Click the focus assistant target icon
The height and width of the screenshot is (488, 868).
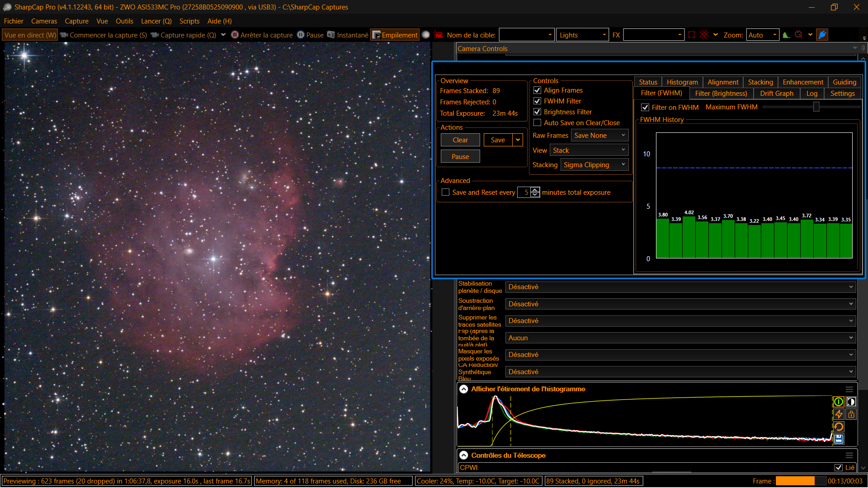pos(799,35)
